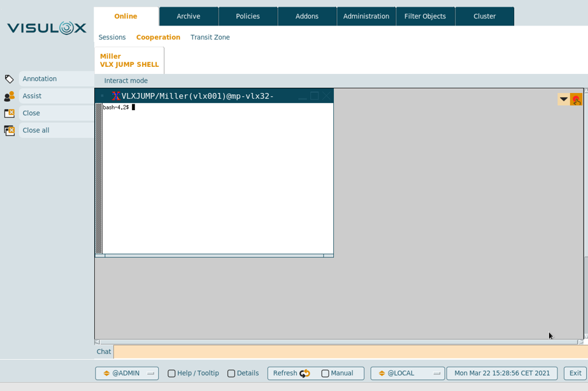Screen dimensions: 588x391
Task: Click into the Chat input field
Action: pyautogui.click(x=349, y=352)
